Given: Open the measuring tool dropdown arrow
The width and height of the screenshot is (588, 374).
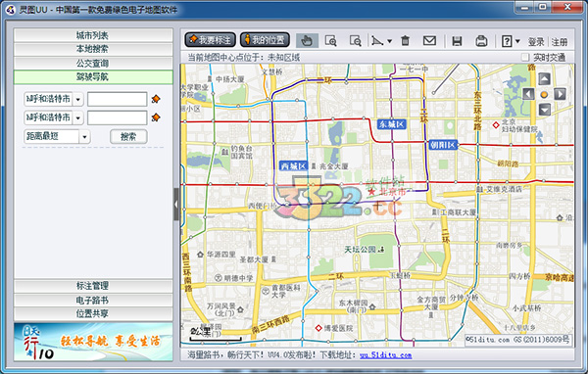Looking at the screenshot, I should click(x=389, y=41).
